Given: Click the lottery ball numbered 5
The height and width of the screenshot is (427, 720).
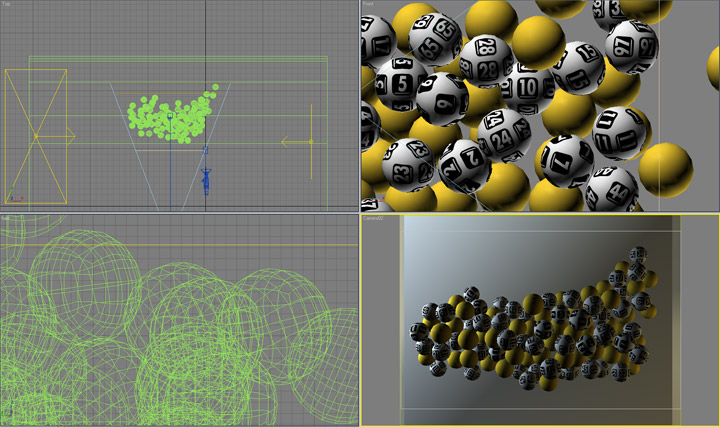Looking at the screenshot, I should [x=400, y=83].
